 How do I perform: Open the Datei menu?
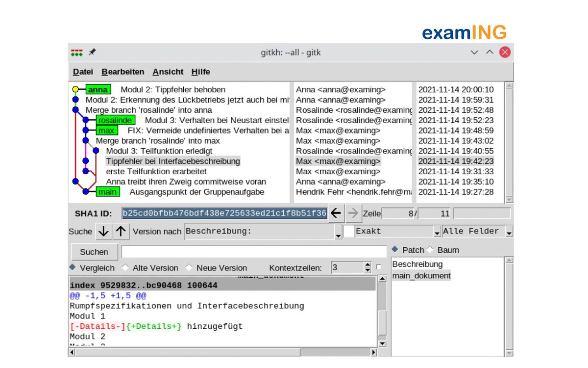pos(83,72)
